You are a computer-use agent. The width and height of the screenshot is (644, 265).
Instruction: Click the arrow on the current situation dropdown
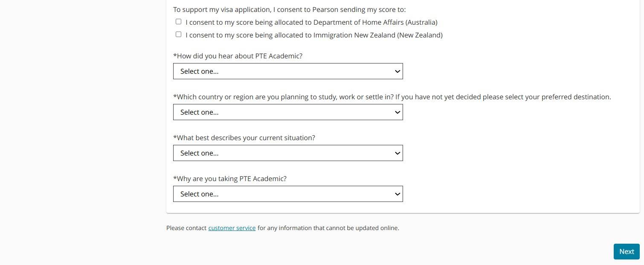coord(397,153)
